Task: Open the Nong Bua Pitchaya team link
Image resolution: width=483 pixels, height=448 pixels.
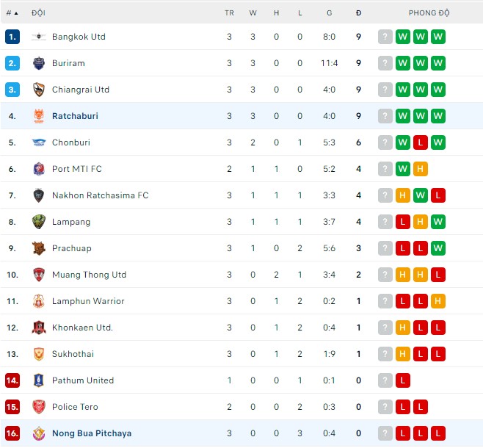Action: (92, 433)
